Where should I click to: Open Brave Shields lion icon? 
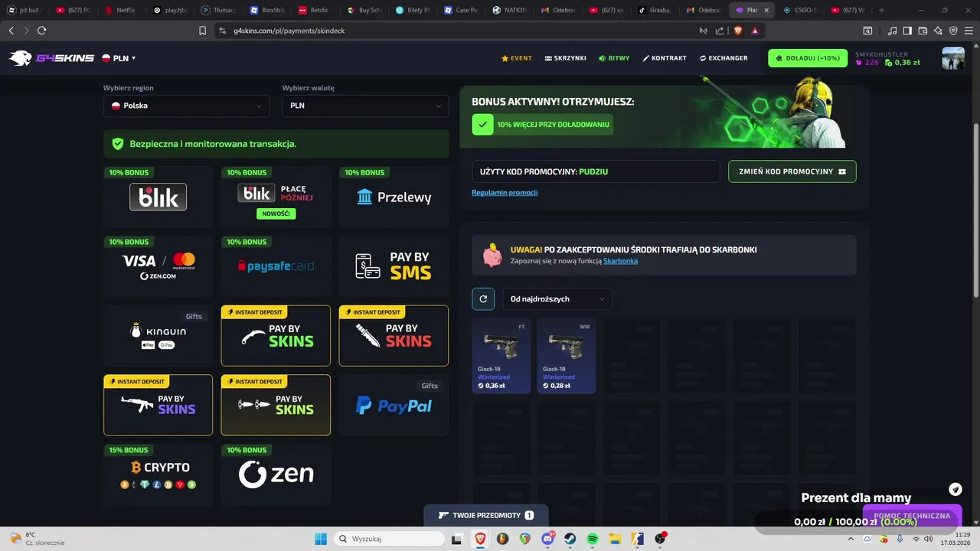[738, 31]
